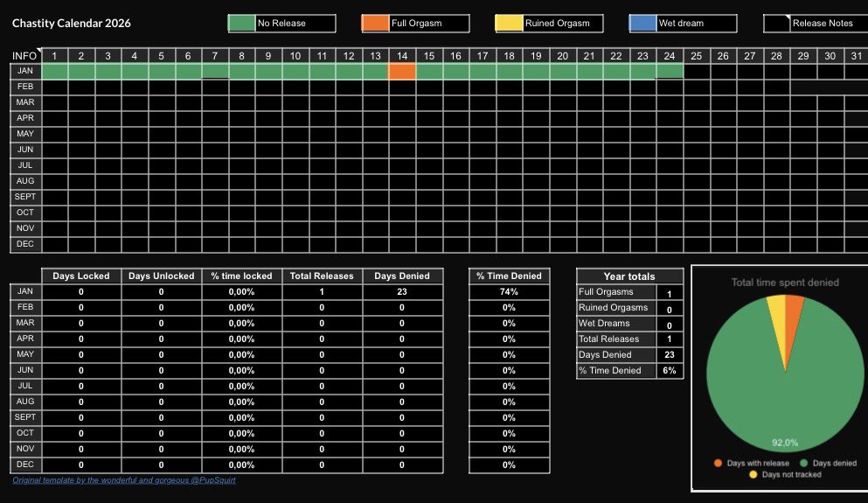The image size is (868, 503).
Task: Select the DEC row label in calendar
Action: point(25,244)
